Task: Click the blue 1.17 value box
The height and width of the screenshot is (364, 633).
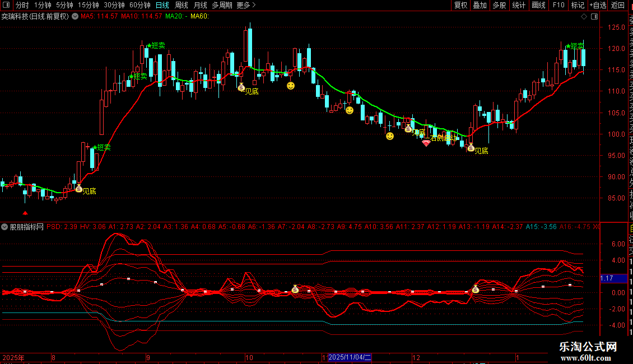Action: 613,278
